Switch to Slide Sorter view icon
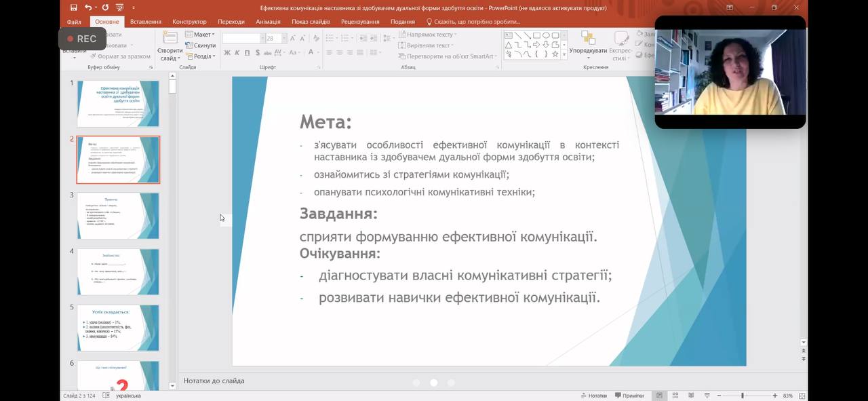 click(675, 396)
